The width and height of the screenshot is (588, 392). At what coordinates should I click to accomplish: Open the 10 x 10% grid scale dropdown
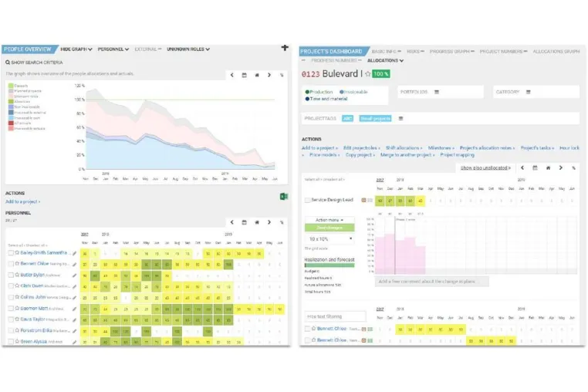click(329, 239)
